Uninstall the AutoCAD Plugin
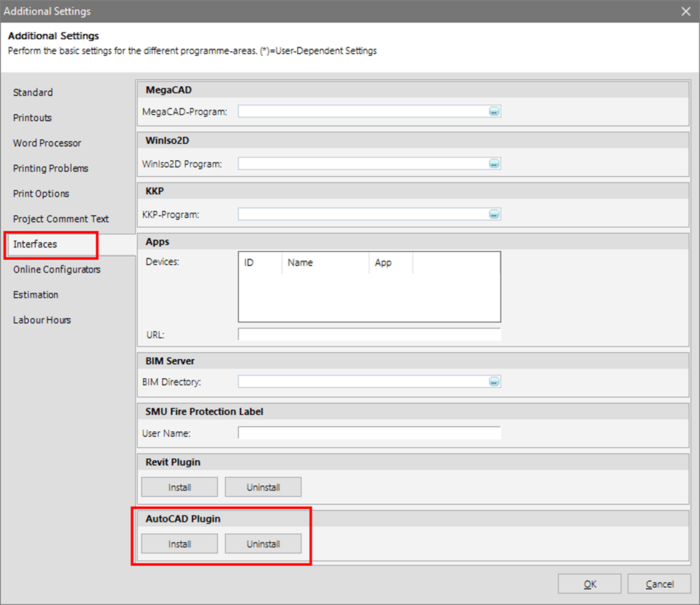The height and width of the screenshot is (605, 700). tap(263, 544)
